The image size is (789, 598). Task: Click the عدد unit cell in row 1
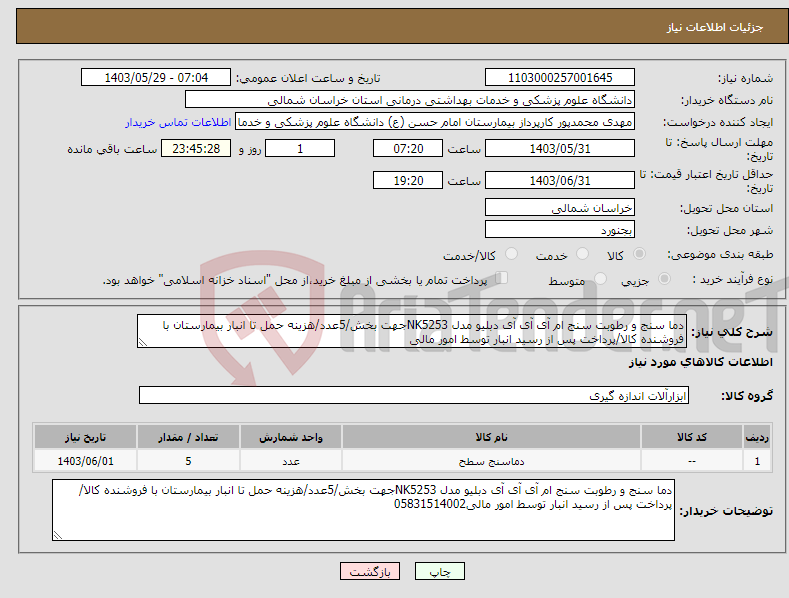click(x=291, y=461)
